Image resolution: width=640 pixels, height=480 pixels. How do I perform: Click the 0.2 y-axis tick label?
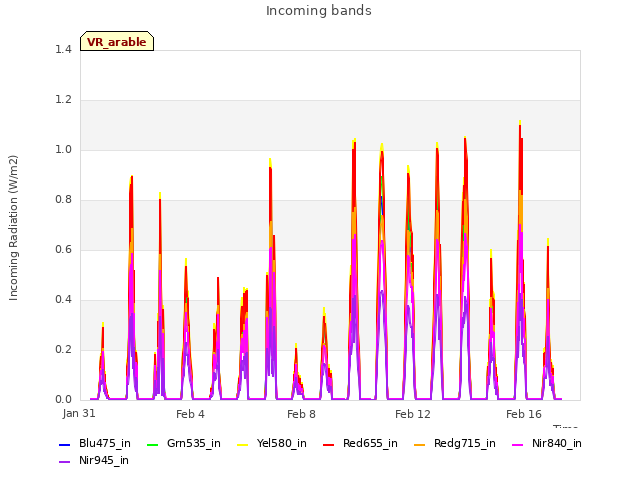63,350
